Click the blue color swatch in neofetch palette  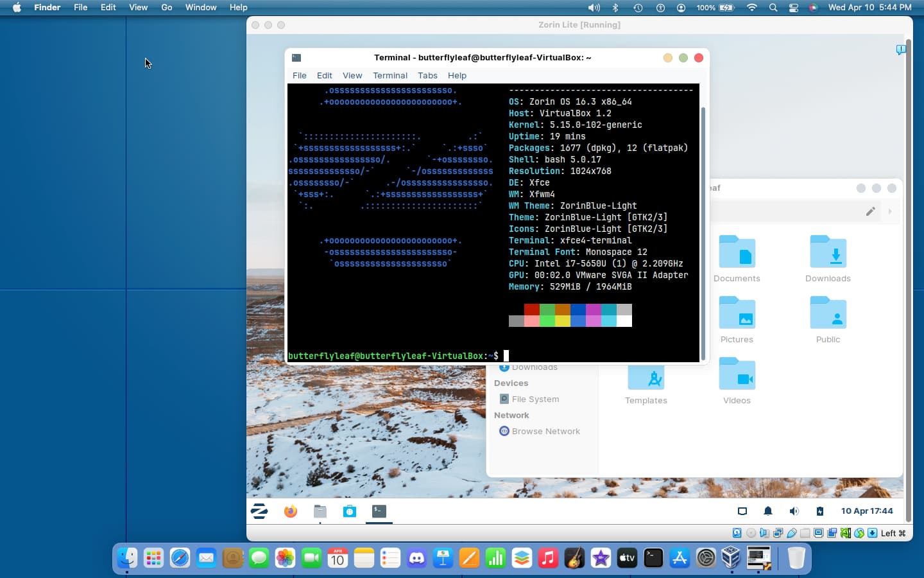click(577, 310)
